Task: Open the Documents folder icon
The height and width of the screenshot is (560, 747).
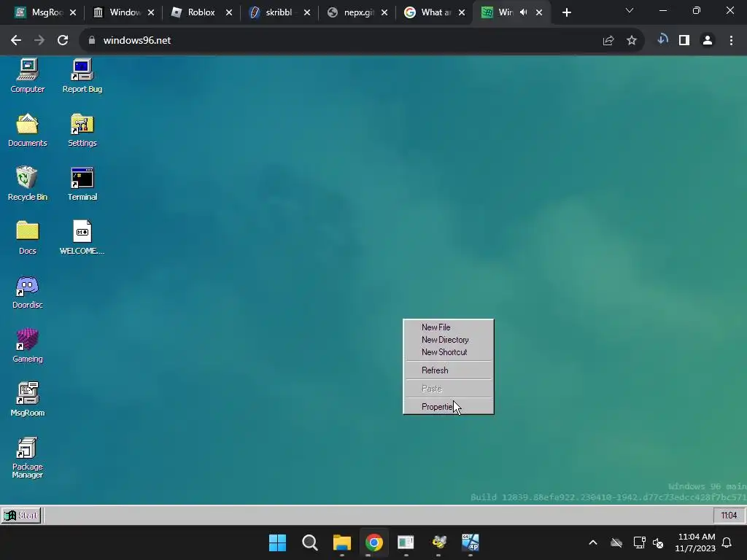Action: click(28, 130)
